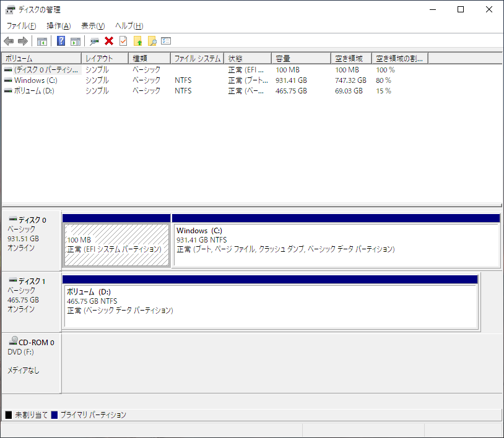Click the ディスク 0 disk icon in the lower pane
Screen dimensions: 504x438
[13, 220]
